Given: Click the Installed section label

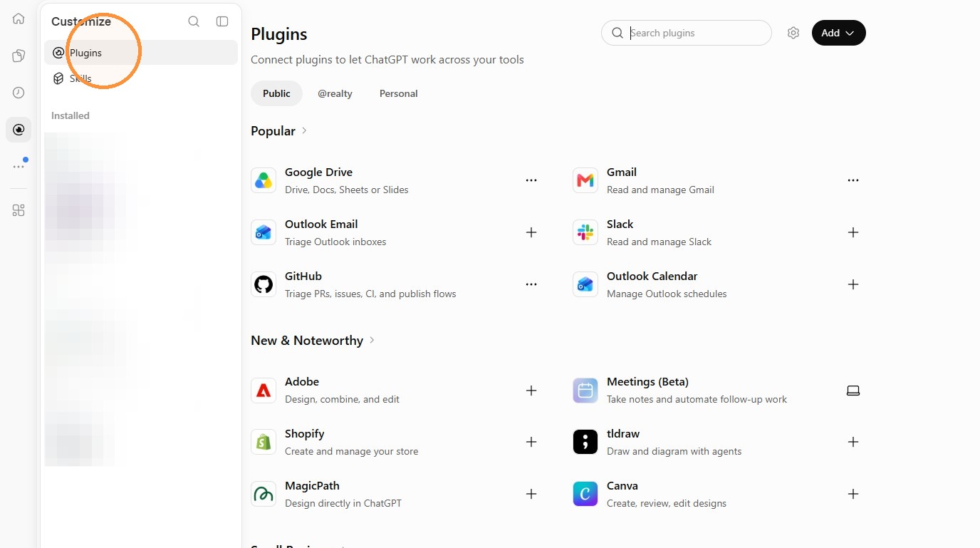Looking at the screenshot, I should (x=71, y=115).
